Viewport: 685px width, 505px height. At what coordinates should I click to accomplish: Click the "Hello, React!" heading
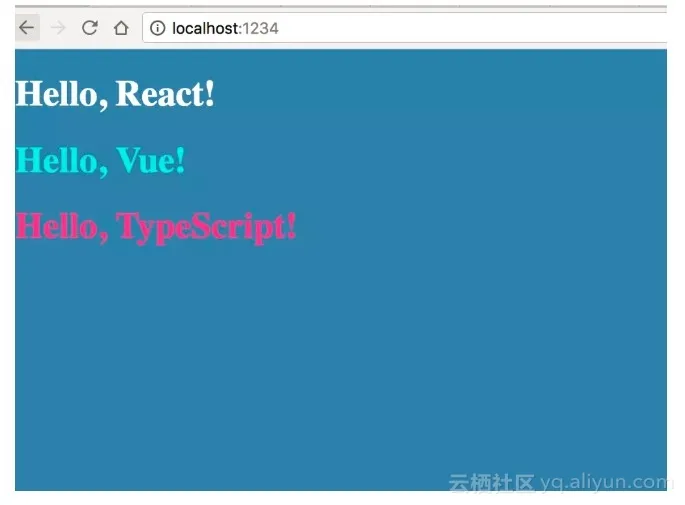115,94
